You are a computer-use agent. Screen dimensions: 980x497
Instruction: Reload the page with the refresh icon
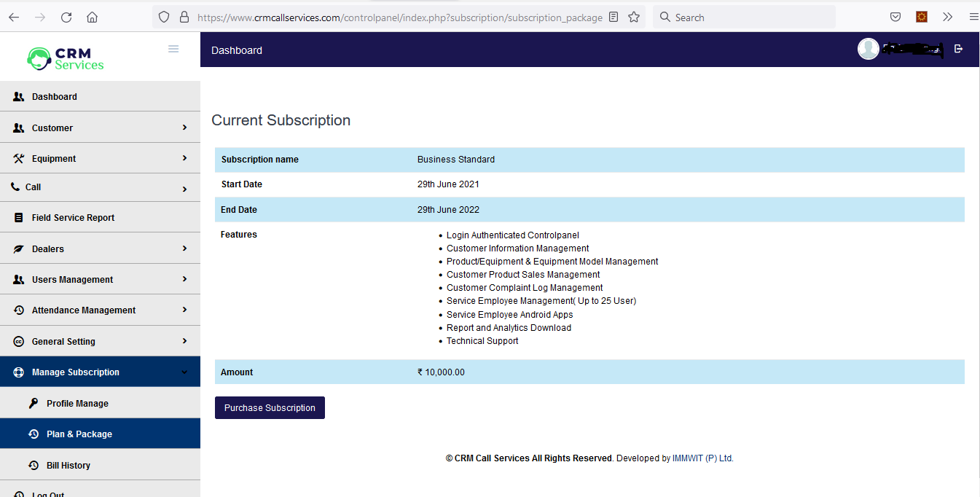(66, 17)
